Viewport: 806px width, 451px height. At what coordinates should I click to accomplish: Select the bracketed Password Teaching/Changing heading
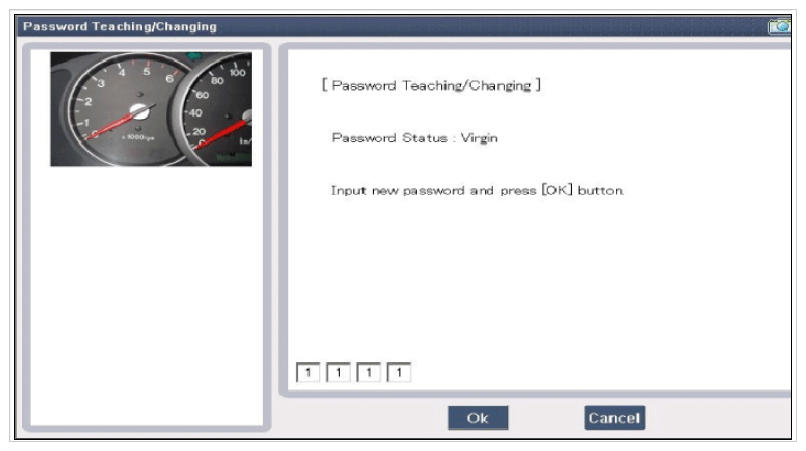[x=431, y=85]
